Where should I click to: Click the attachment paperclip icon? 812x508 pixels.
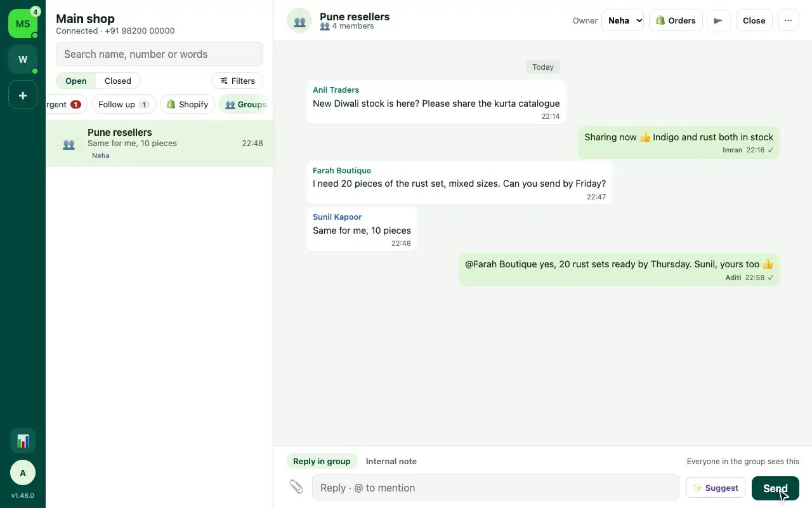pyautogui.click(x=296, y=487)
